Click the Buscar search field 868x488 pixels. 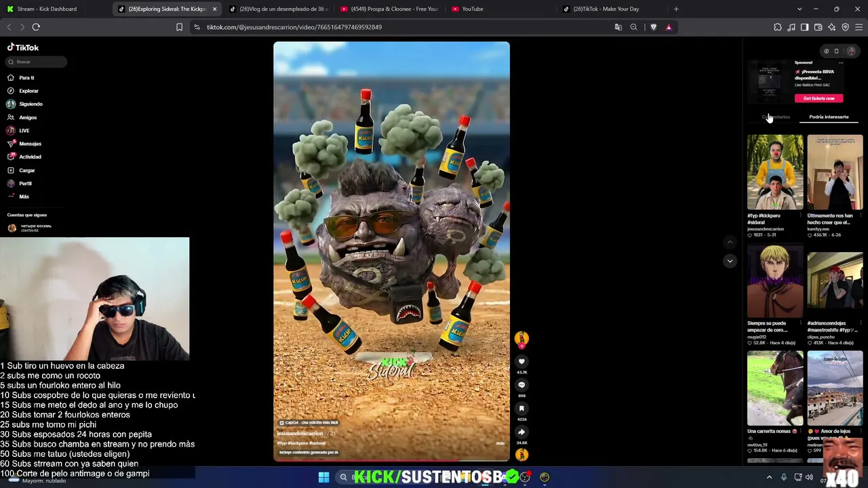tap(37, 62)
